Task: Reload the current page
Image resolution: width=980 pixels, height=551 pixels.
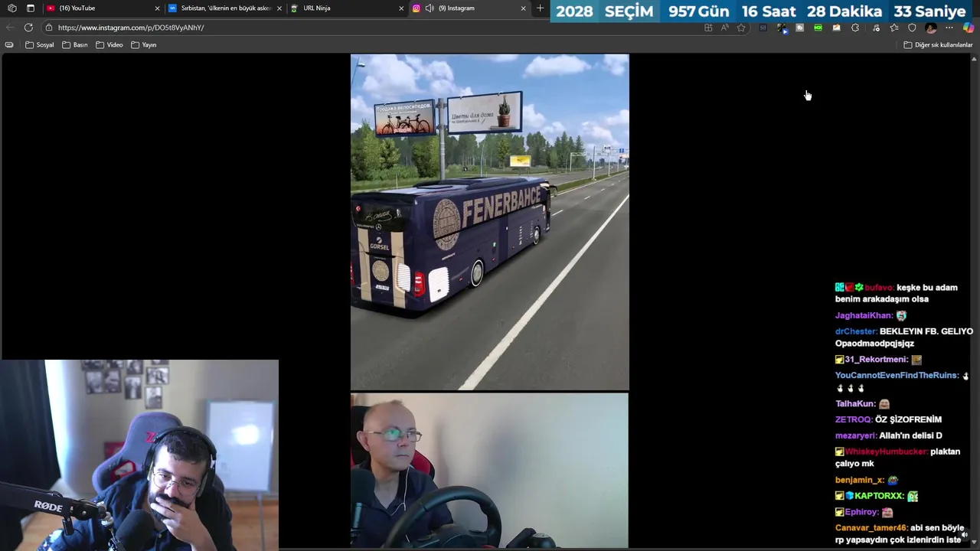Action: [28, 28]
